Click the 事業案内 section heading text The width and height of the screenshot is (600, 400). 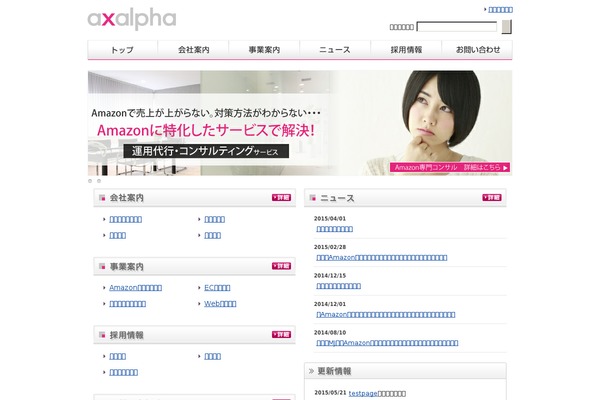coord(127,266)
